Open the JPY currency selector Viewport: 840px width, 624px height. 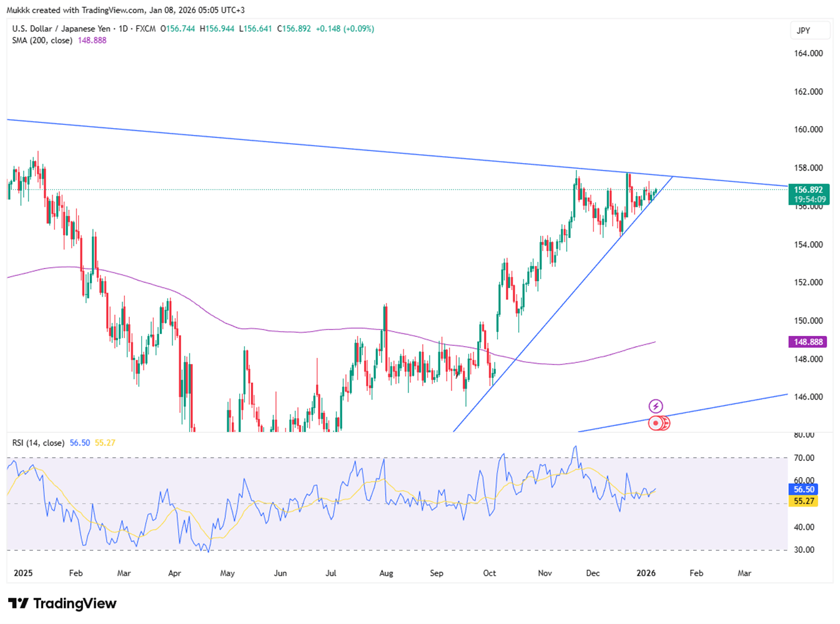coord(809,31)
